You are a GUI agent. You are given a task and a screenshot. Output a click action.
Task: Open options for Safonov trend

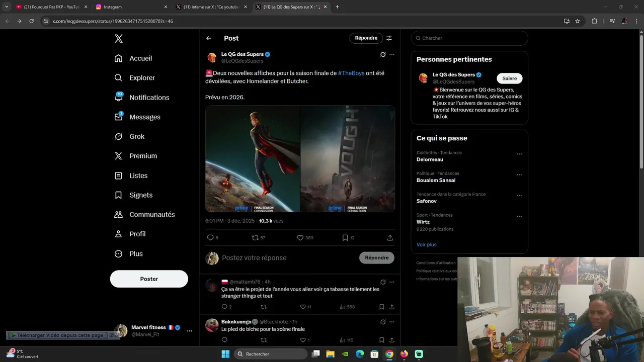(x=519, y=196)
